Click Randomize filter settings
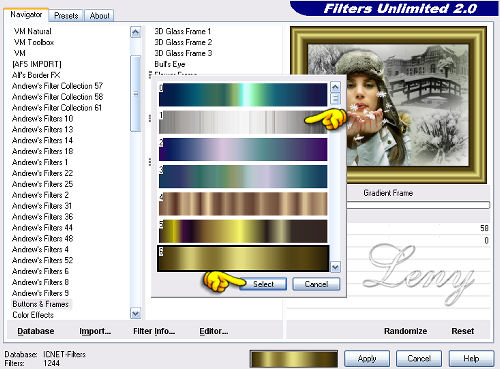This screenshot has height=369, width=500. [405, 331]
